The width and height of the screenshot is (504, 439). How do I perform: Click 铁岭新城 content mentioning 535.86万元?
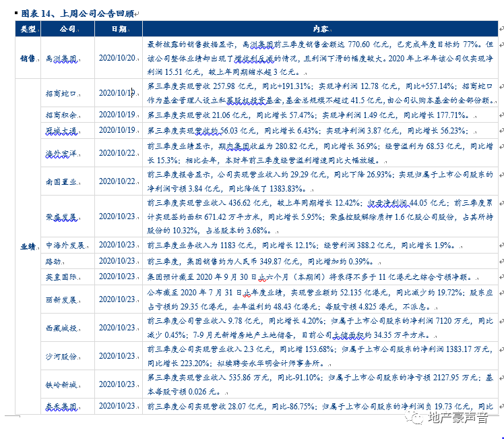pyautogui.click(x=320, y=384)
